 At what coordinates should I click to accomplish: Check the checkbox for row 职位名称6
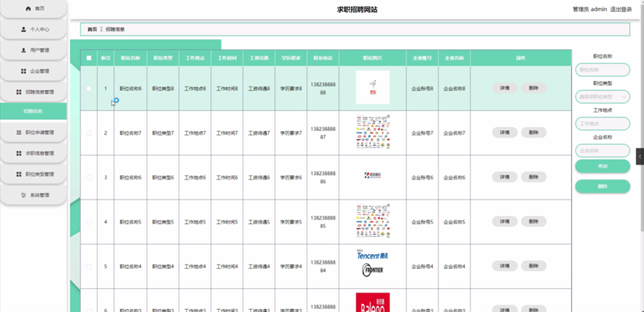89,177
